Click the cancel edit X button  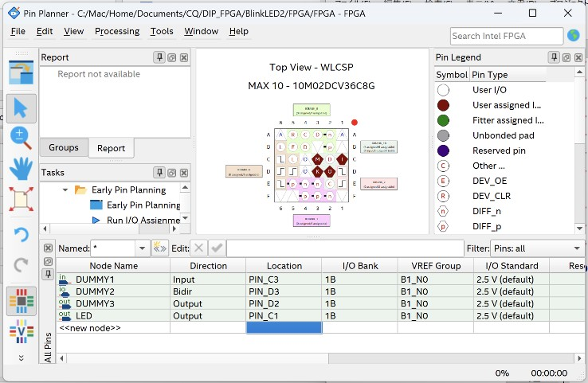coord(198,248)
